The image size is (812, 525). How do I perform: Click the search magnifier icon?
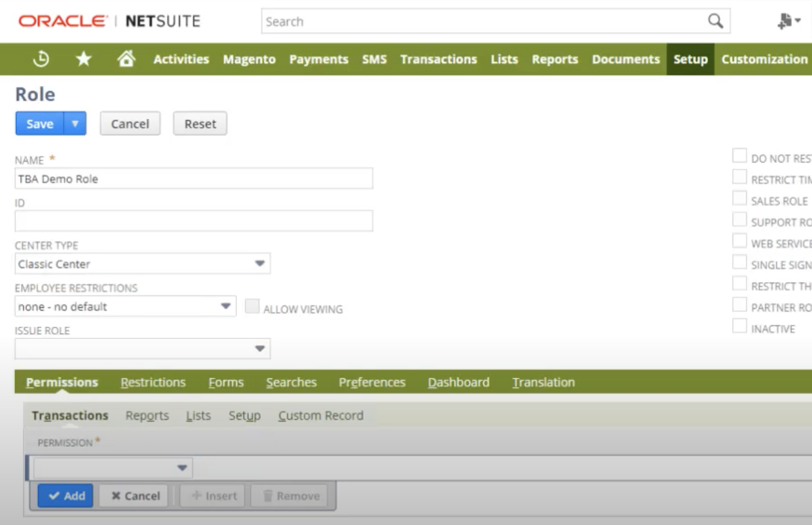[715, 21]
